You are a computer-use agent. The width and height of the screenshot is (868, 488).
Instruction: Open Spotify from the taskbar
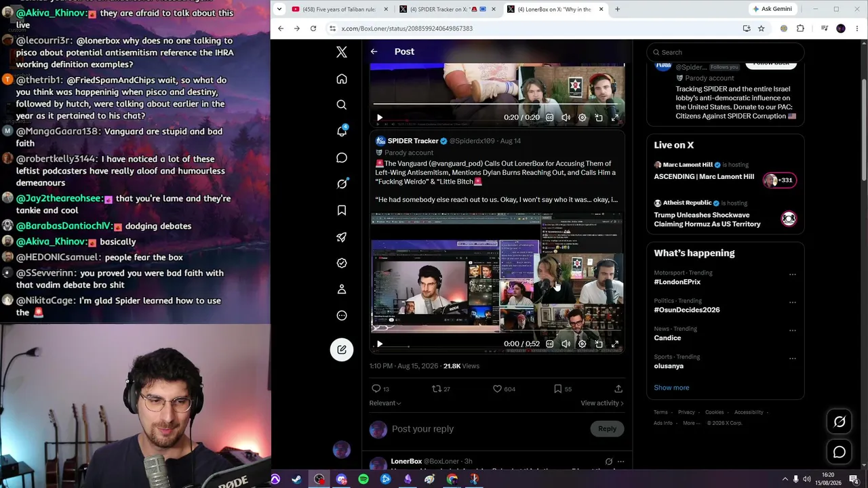pos(363,479)
